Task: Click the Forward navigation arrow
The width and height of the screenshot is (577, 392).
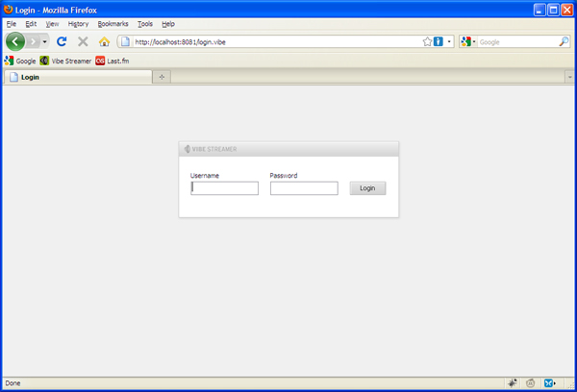Action: (33, 41)
